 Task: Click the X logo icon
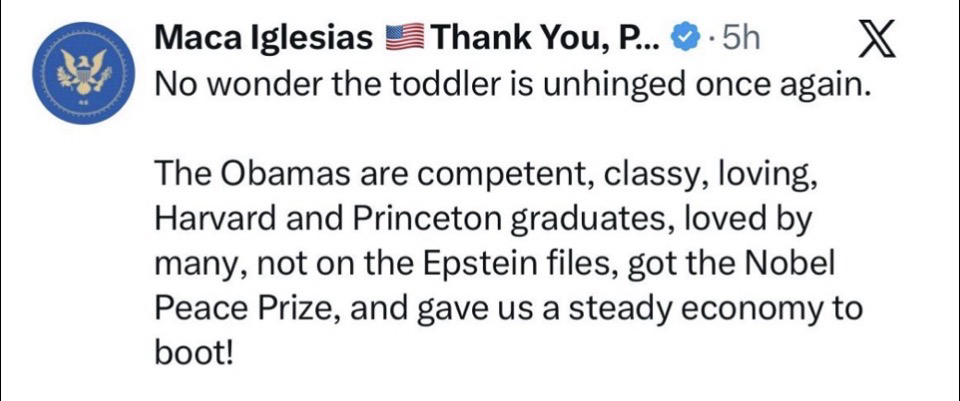pyautogui.click(x=876, y=40)
